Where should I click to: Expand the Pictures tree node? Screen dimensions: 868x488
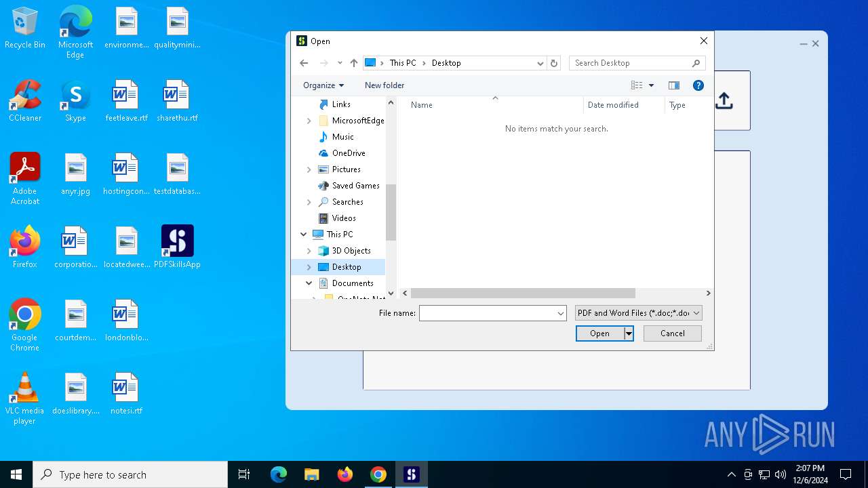point(309,169)
